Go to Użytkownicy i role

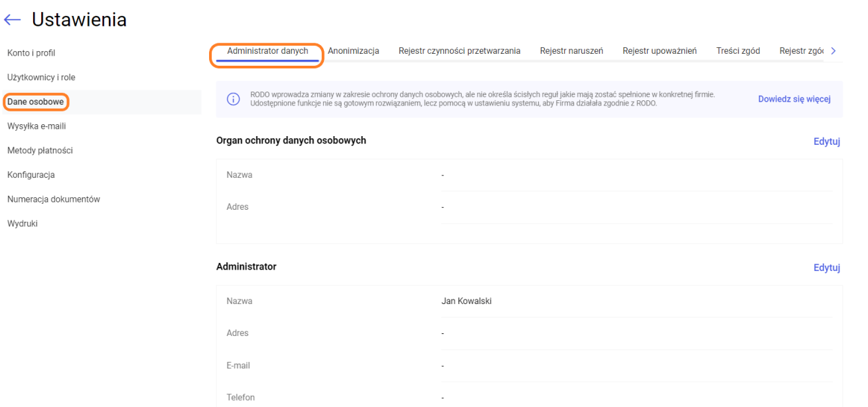[x=41, y=78]
